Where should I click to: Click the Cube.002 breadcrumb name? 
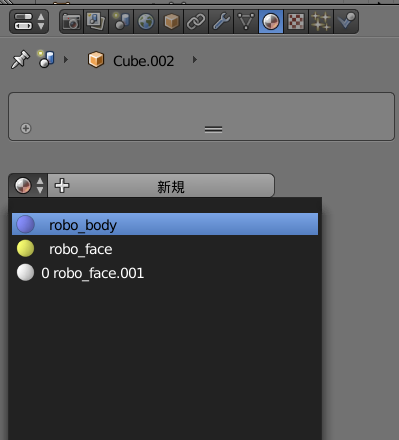pyautogui.click(x=143, y=61)
